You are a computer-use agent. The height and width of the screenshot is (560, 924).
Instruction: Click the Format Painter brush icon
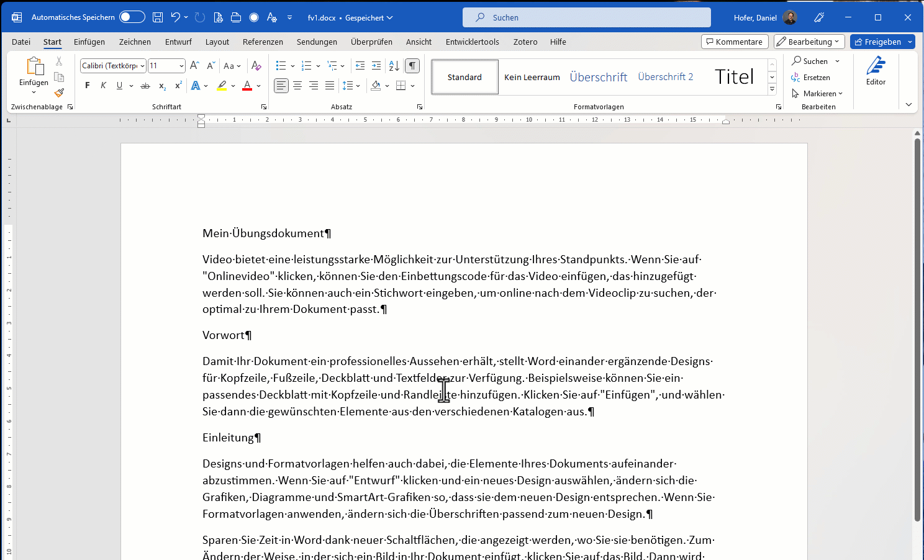[x=59, y=93]
